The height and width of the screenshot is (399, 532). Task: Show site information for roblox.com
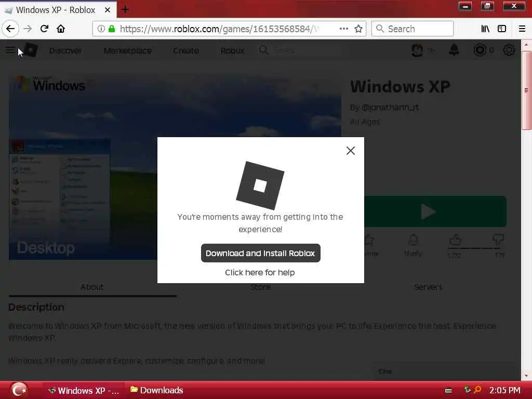(101, 29)
